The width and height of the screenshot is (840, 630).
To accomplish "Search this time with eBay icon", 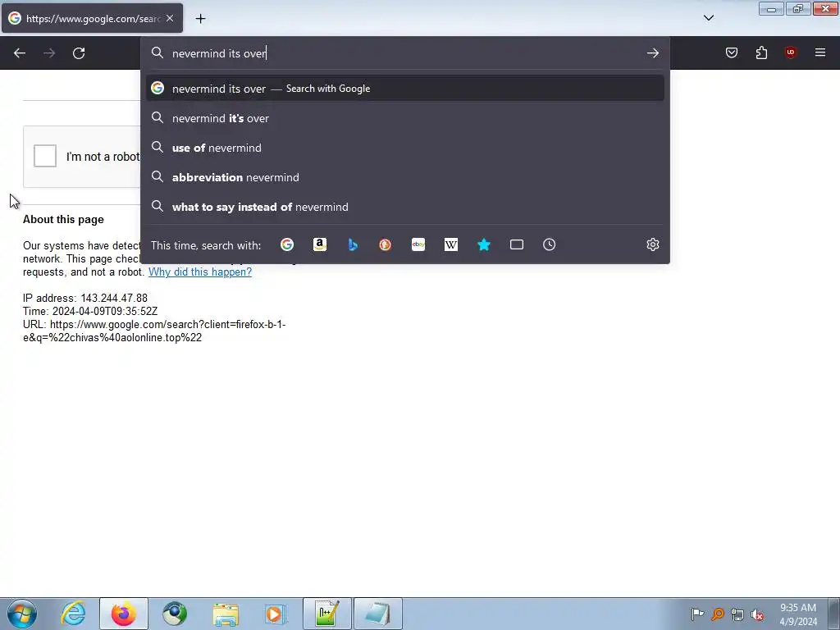I will pos(418,244).
